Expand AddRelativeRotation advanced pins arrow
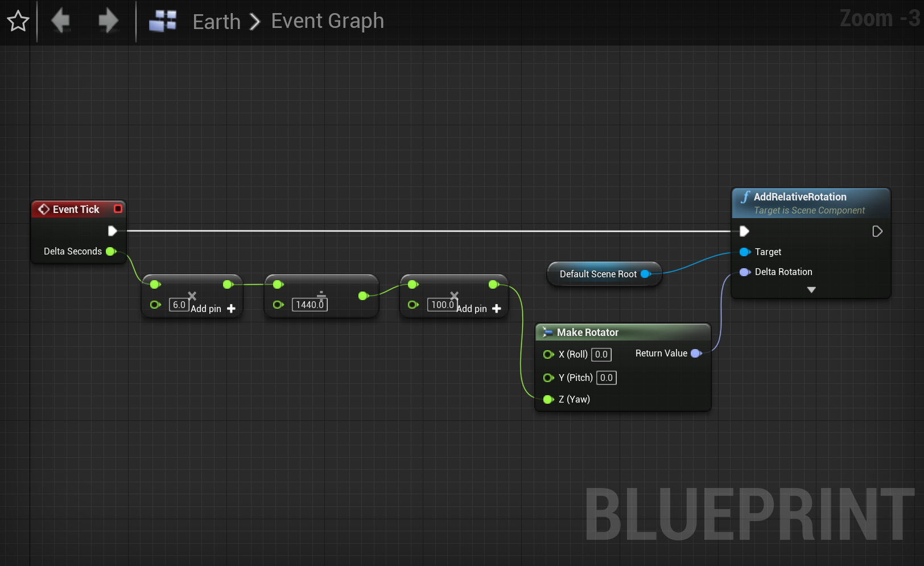924x566 pixels. point(811,290)
